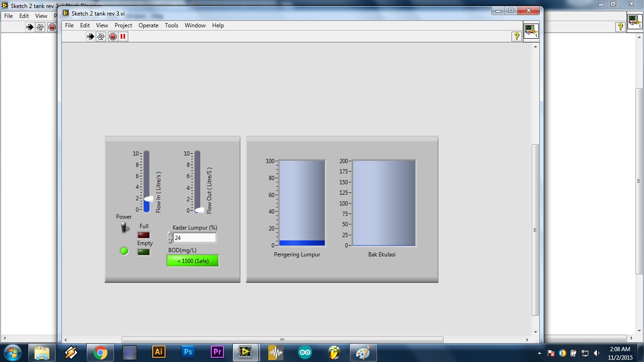Open the Window menu
Viewport: 644px width, 362px height.
pyautogui.click(x=195, y=25)
